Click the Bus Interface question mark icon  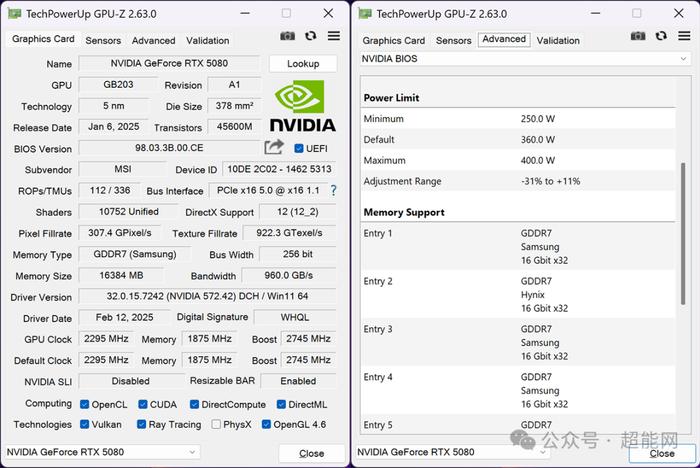333,191
